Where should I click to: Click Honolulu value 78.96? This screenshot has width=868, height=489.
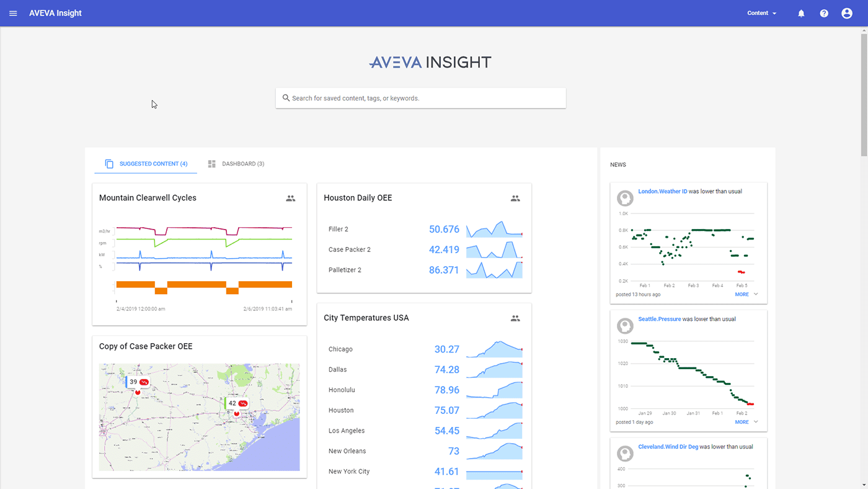tap(447, 390)
